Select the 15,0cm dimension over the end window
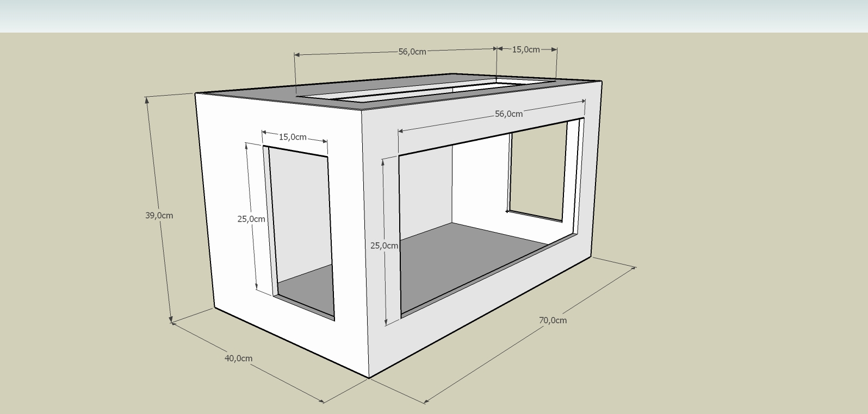This screenshot has height=414, width=868. coord(293,137)
